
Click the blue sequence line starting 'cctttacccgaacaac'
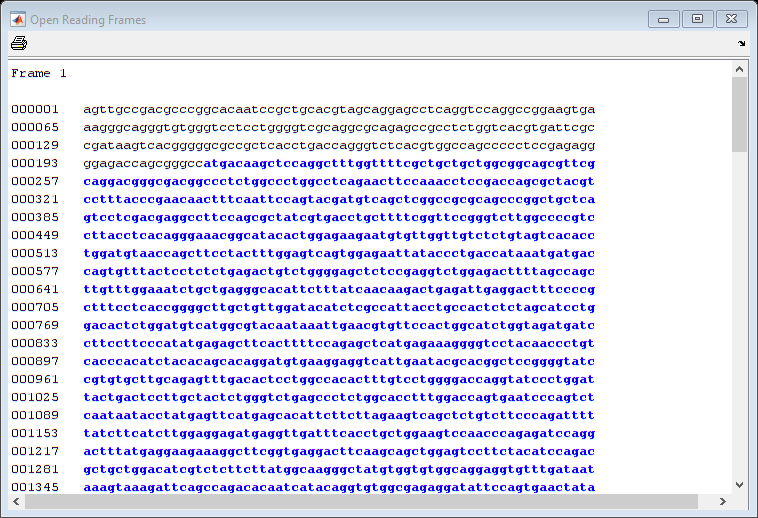[339, 200]
